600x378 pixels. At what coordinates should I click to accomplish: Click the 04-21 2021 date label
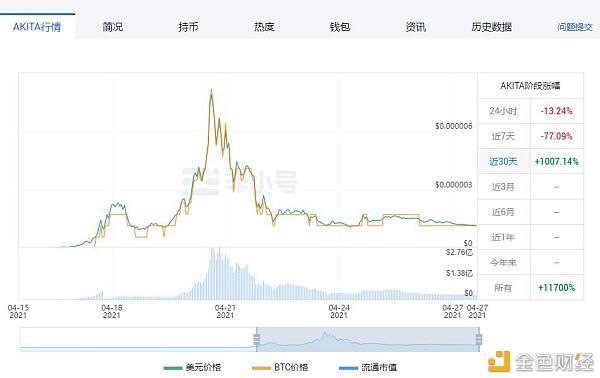225,311
